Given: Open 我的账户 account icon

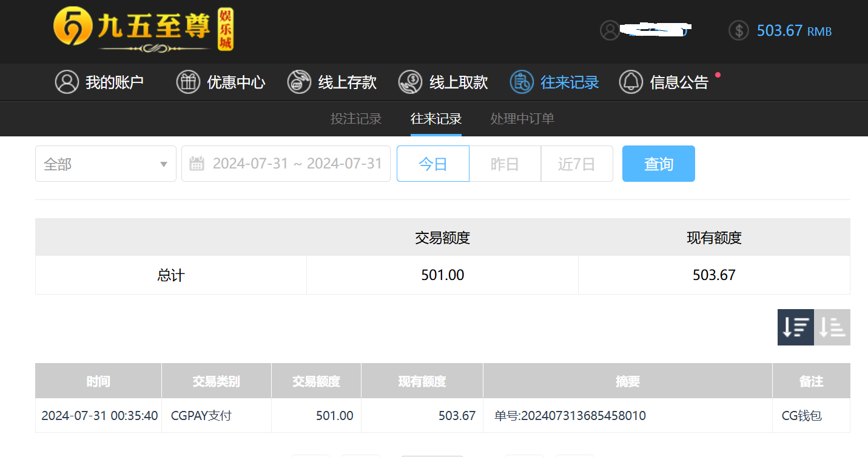Looking at the screenshot, I should tap(67, 82).
